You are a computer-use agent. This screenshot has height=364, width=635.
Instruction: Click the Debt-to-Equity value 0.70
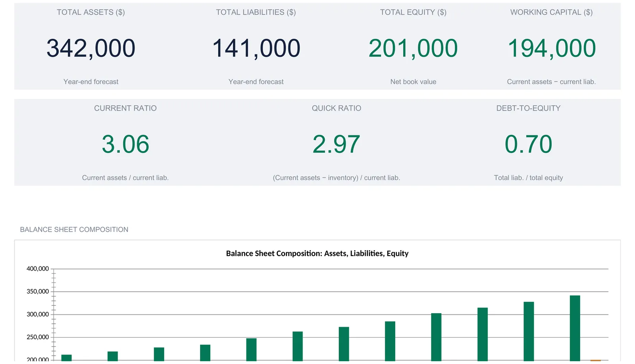point(528,144)
